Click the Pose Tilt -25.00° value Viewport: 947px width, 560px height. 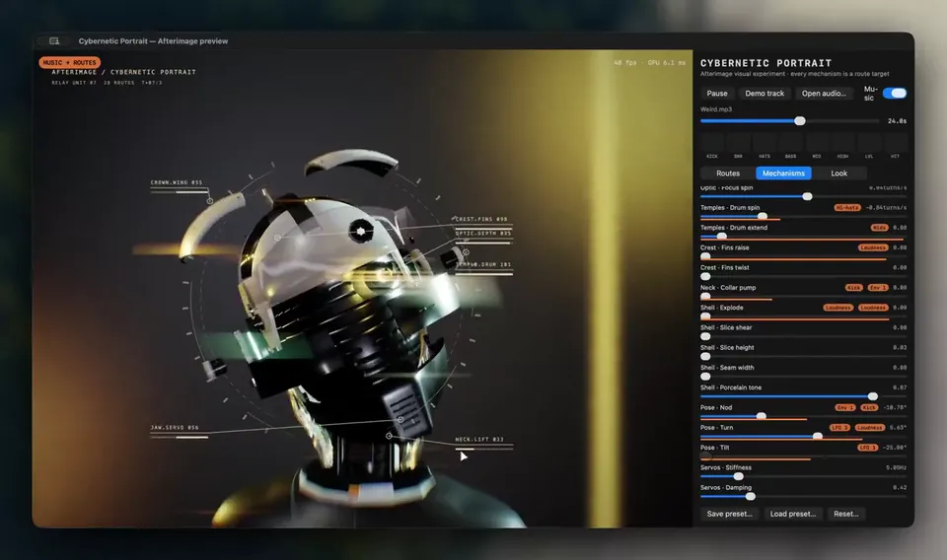[895, 448]
